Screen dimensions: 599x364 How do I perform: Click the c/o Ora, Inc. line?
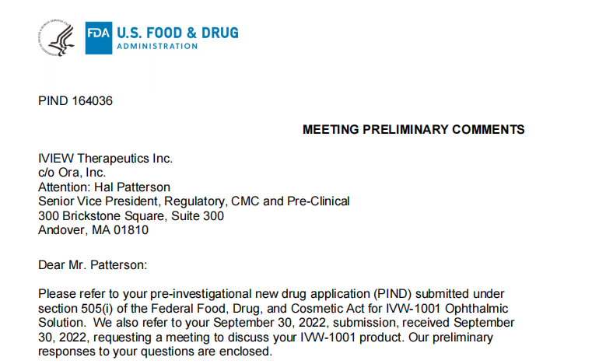[72, 173]
